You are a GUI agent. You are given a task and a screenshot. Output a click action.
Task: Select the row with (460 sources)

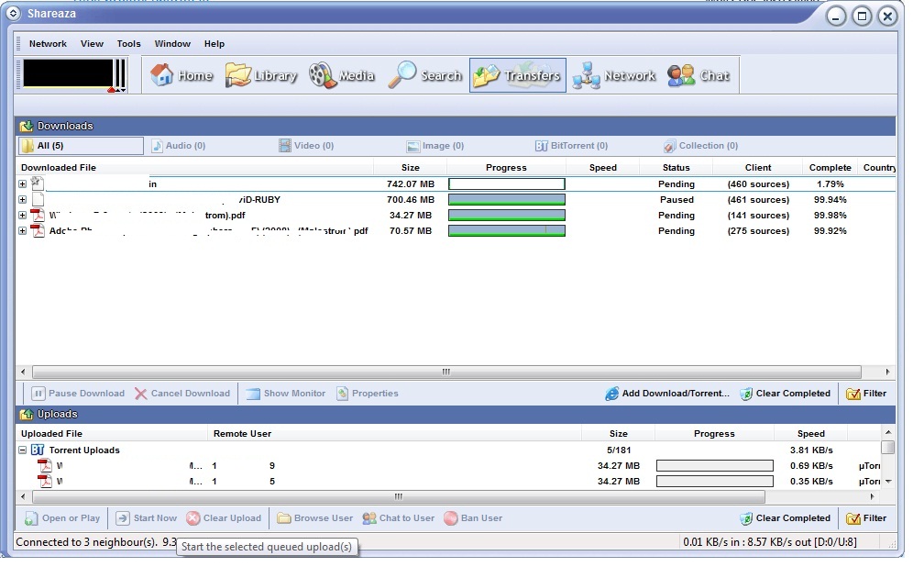455,184
